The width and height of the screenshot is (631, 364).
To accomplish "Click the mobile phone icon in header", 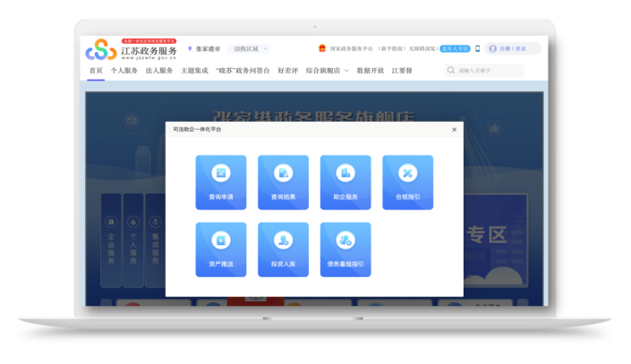I will (x=477, y=49).
